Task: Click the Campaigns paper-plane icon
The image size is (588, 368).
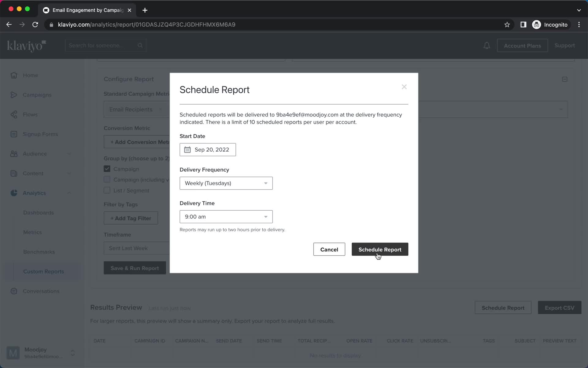Action: click(14, 95)
